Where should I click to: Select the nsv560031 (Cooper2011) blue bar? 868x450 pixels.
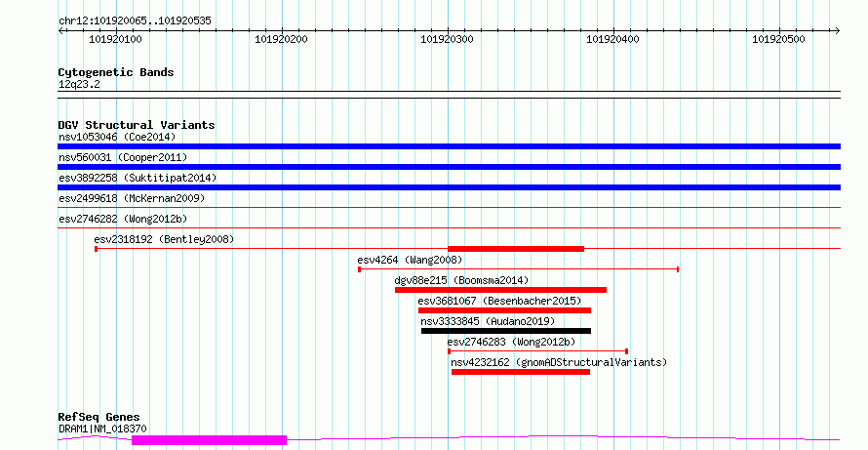(x=449, y=167)
